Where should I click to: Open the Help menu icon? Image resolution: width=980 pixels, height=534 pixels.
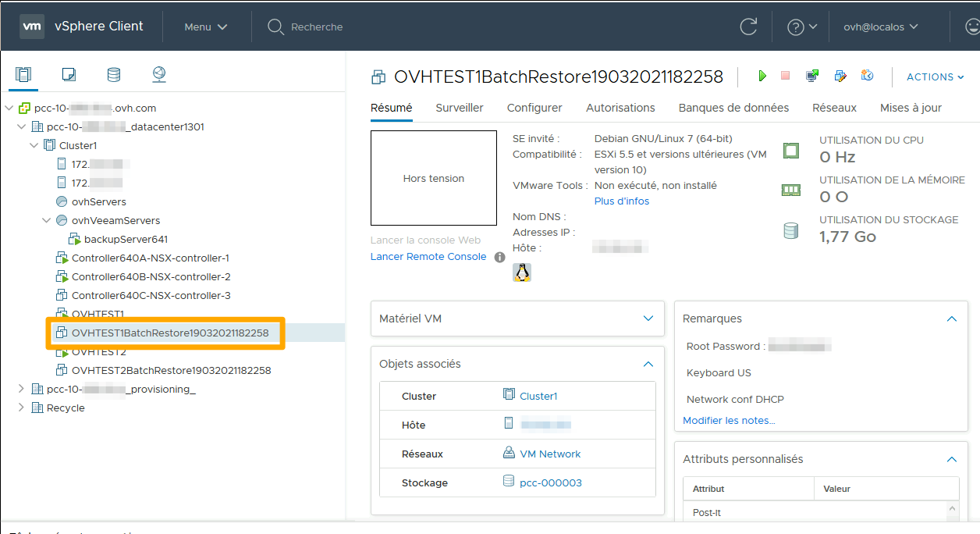[796, 26]
